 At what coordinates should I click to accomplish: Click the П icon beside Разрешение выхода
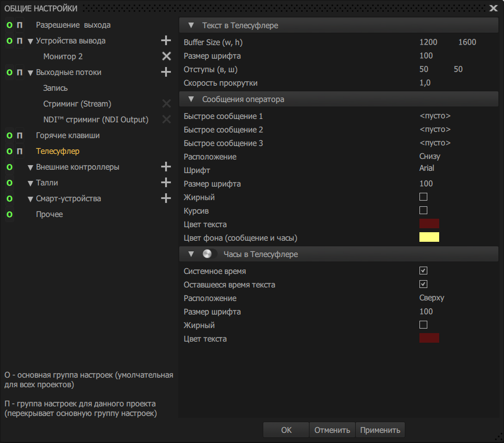(x=20, y=25)
